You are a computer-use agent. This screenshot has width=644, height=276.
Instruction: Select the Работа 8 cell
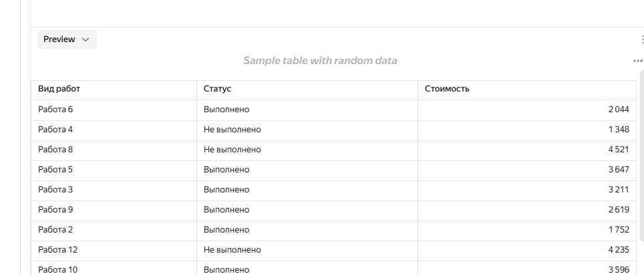[114, 150]
